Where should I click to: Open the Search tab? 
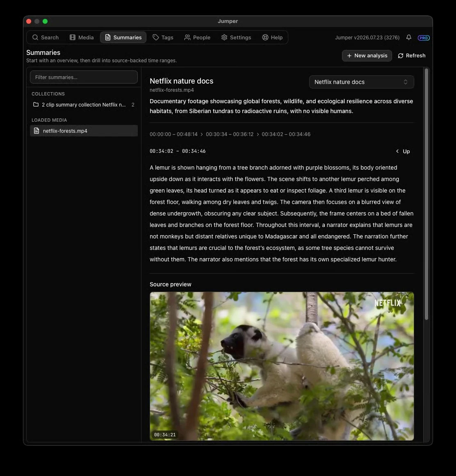click(x=45, y=37)
